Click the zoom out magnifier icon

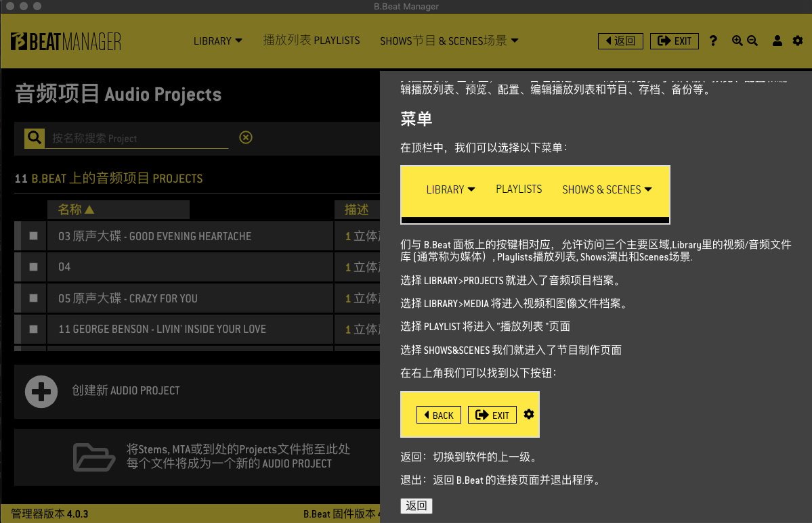point(752,41)
